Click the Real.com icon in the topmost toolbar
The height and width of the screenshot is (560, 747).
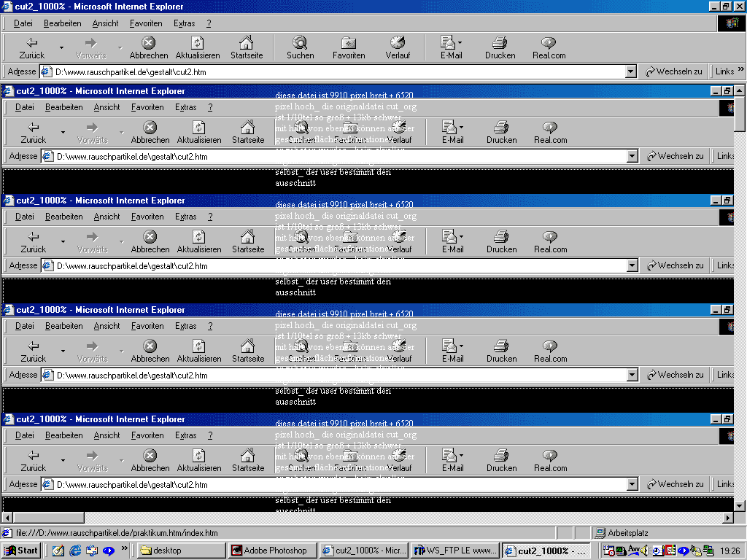(549, 47)
